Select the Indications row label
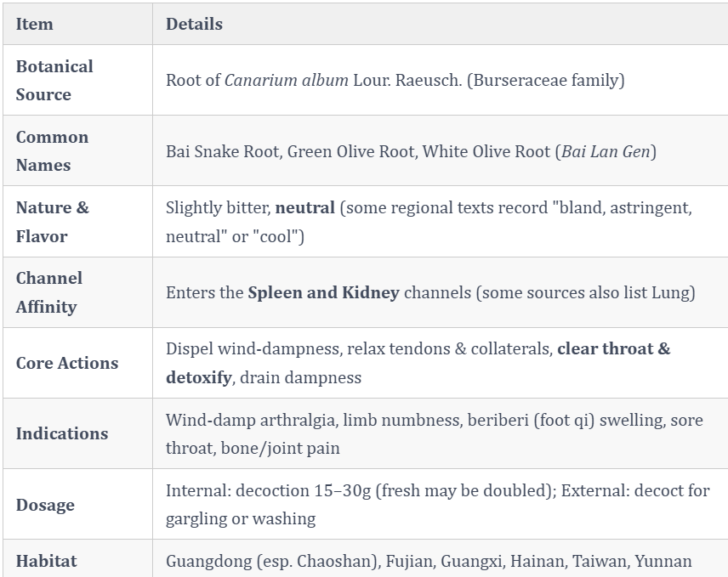Screen dimensions: 728x577 click(62, 433)
